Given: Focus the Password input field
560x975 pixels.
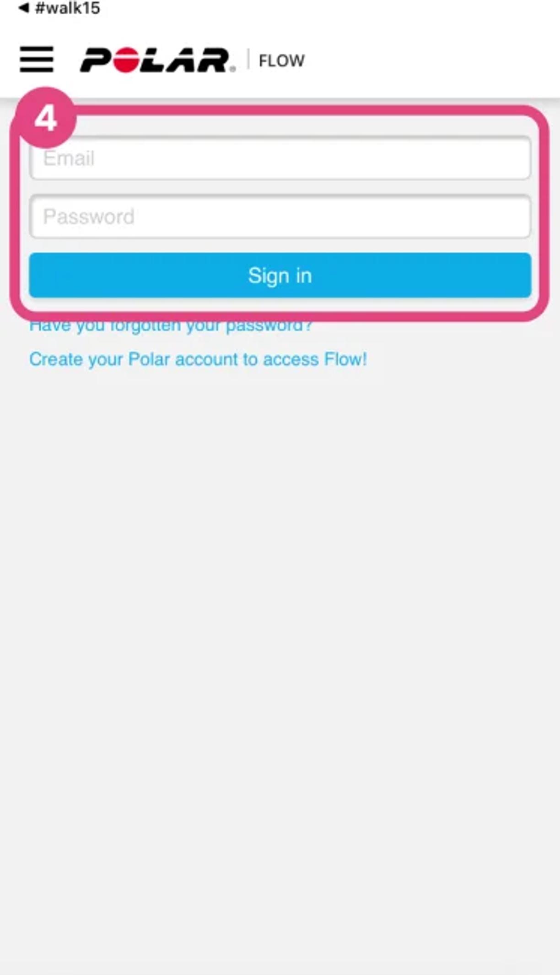Looking at the screenshot, I should coord(280,217).
